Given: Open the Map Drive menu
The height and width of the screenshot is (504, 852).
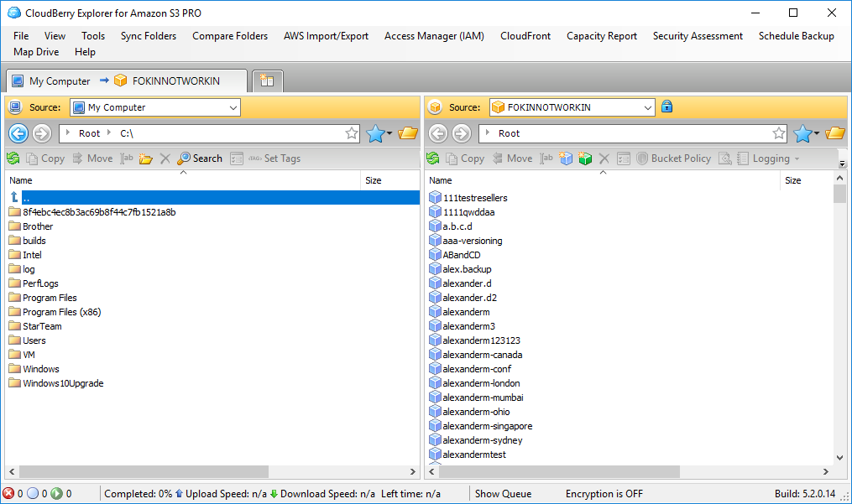Looking at the screenshot, I should pos(36,52).
